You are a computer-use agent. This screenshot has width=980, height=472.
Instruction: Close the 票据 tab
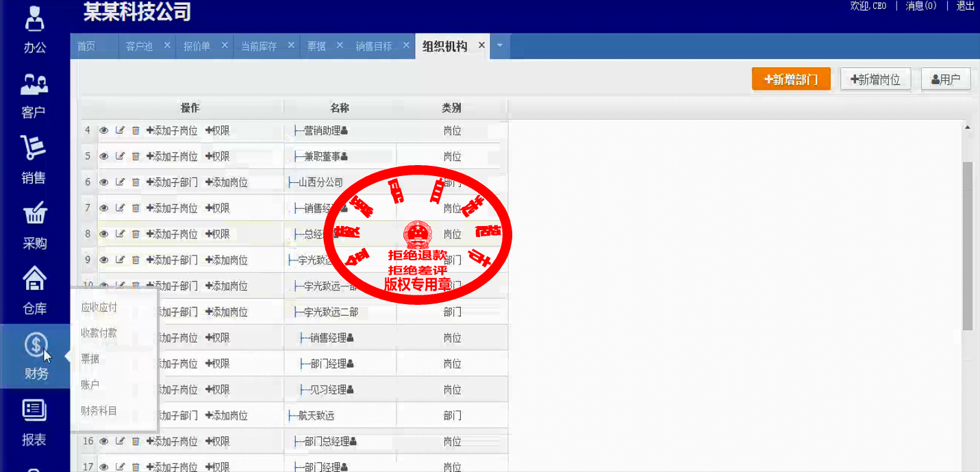pyautogui.click(x=338, y=45)
